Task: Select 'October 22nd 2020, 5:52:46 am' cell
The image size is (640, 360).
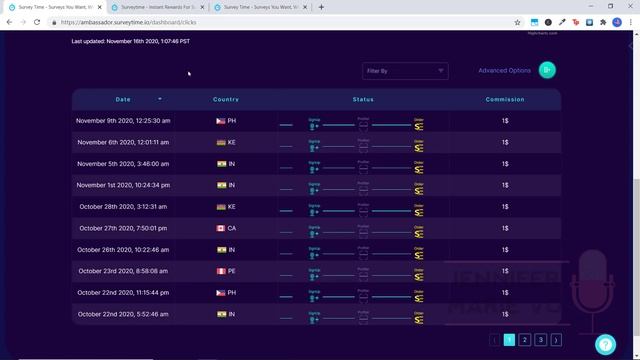Action: [123, 314]
